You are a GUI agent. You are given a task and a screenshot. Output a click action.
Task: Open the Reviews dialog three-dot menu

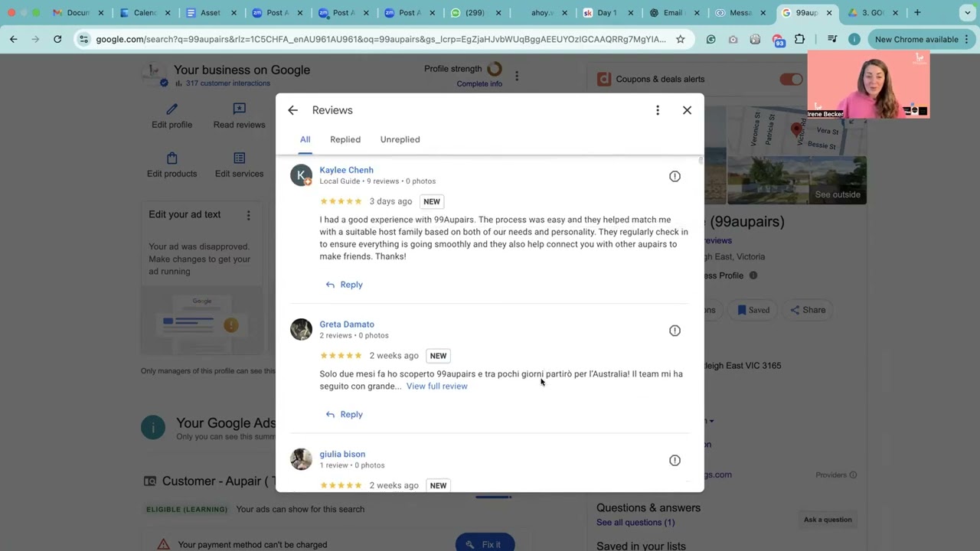point(657,110)
